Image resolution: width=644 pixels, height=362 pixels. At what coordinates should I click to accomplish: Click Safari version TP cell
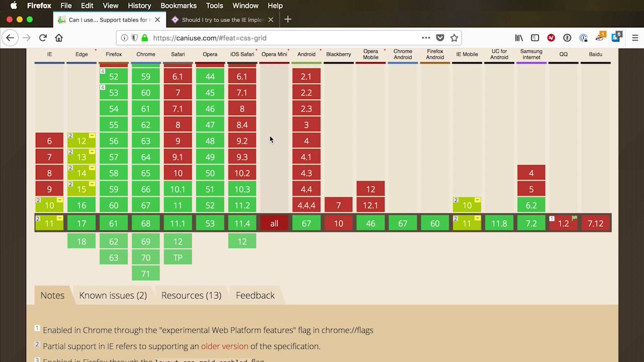pyautogui.click(x=178, y=257)
